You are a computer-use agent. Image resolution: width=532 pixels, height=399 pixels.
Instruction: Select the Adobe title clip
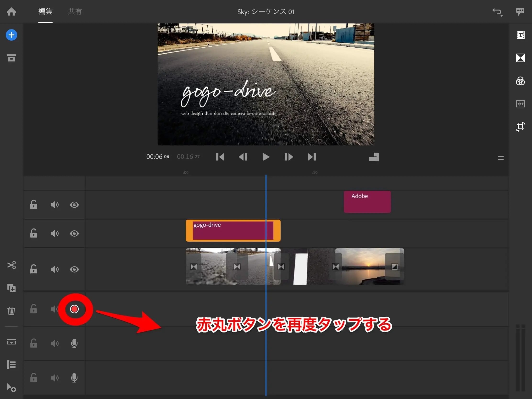(x=367, y=202)
